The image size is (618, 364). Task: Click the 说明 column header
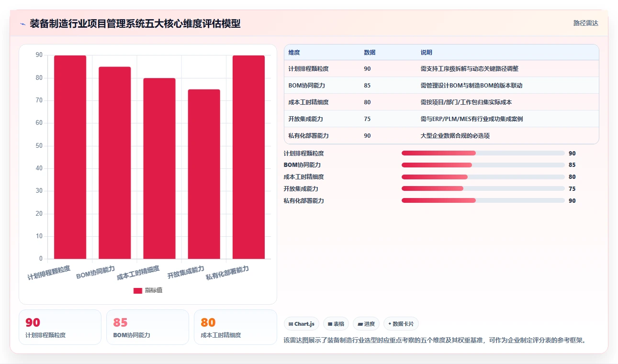[426, 53]
